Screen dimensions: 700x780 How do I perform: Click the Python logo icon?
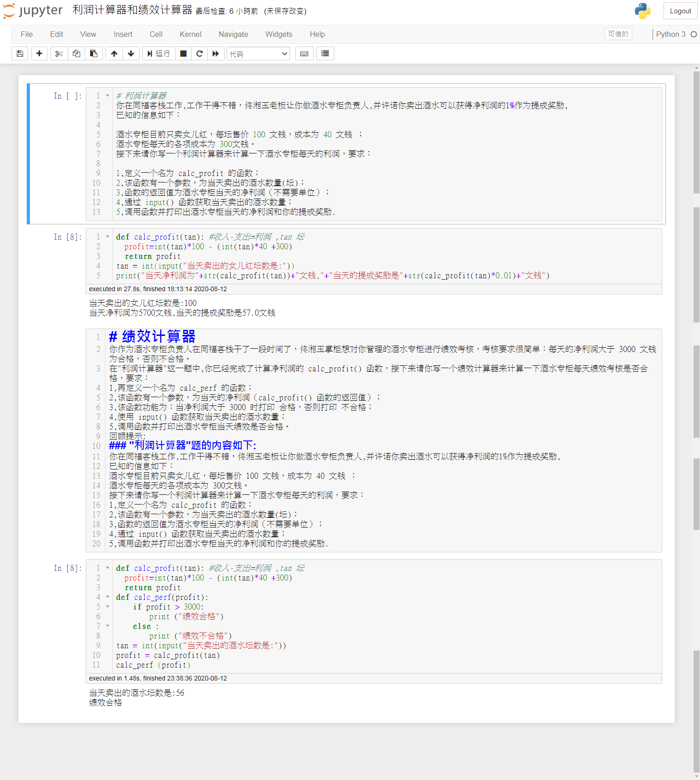pos(642,11)
